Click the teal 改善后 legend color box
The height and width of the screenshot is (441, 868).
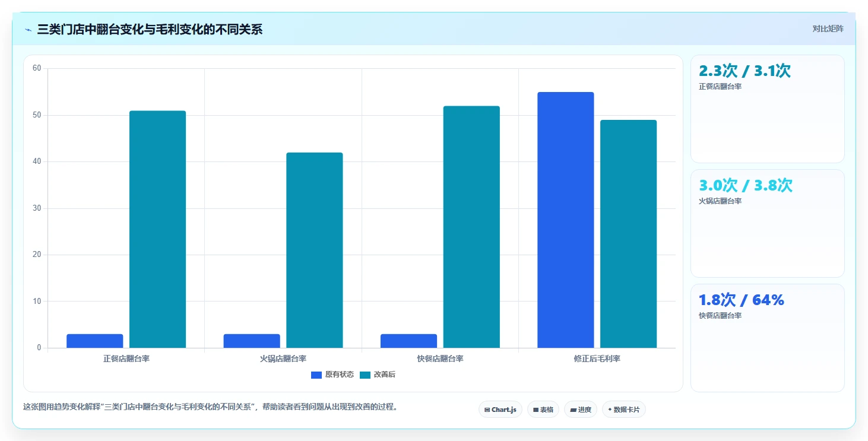tap(365, 375)
